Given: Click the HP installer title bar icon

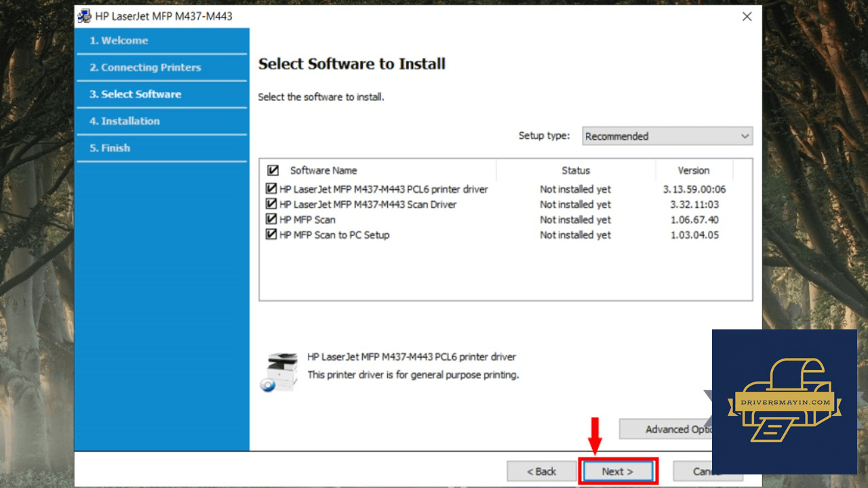Looking at the screenshot, I should [85, 16].
